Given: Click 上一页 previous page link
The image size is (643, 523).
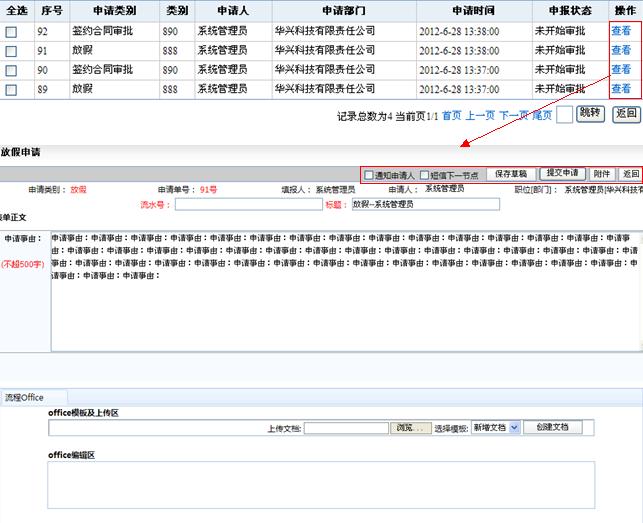Looking at the screenshot, I should click(x=481, y=116).
